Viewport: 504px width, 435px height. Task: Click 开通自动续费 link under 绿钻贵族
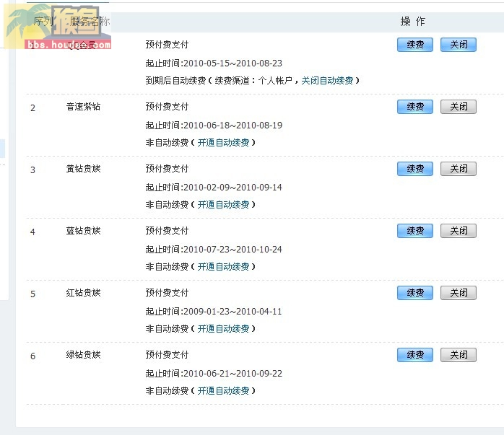coord(223,391)
